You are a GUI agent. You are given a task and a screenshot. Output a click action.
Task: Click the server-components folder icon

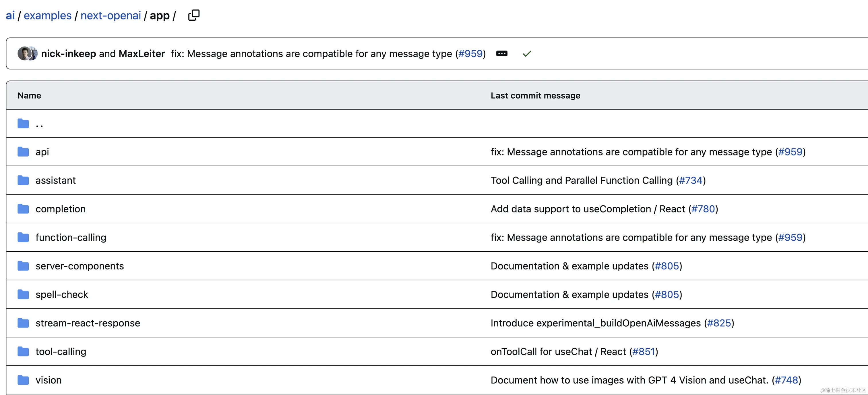(x=23, y=266)
